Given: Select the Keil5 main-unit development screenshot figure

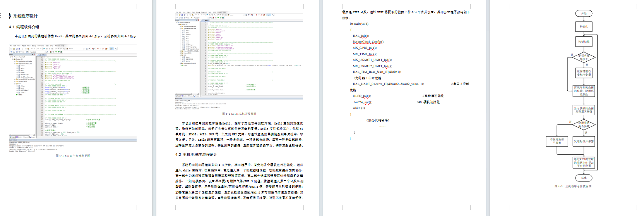Looking at the screenshot, I should 73,98.
